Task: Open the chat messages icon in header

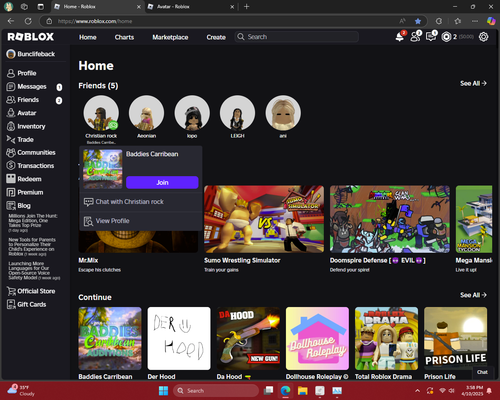Action: [431, 36]
